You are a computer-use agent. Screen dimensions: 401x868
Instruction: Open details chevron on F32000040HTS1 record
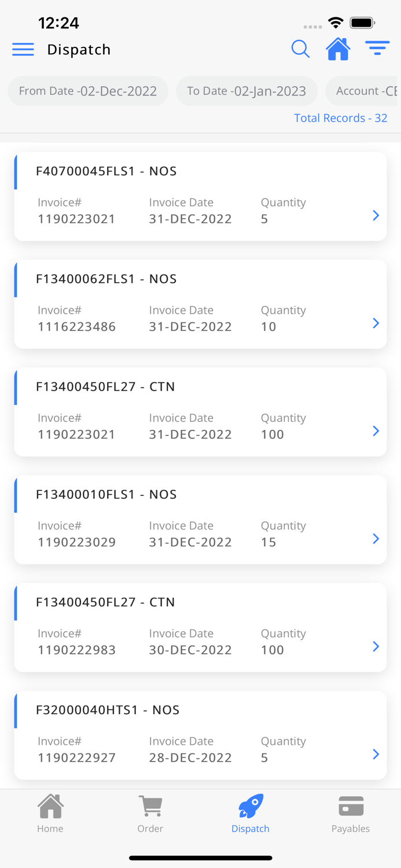(376, 755)
